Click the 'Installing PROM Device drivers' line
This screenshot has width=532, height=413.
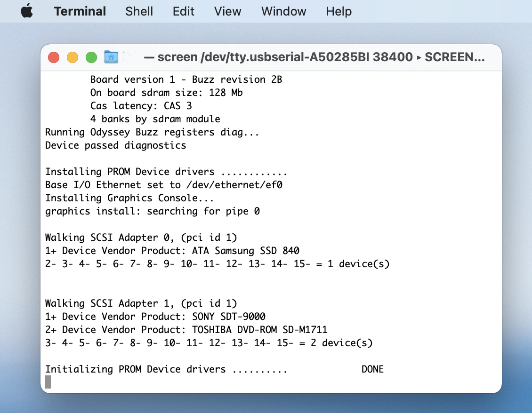[x=166, y=172]
